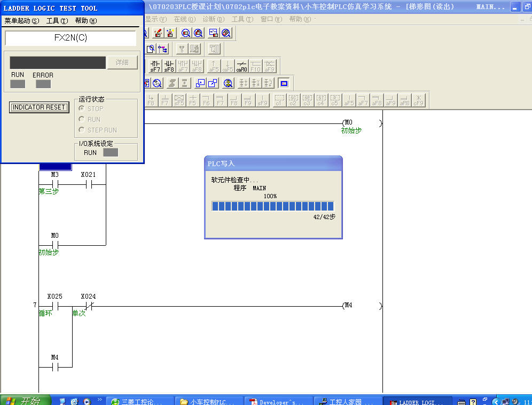The image size is (532, 405).
Task: Click the cF9 delete line icon
Action: [419, 100]
